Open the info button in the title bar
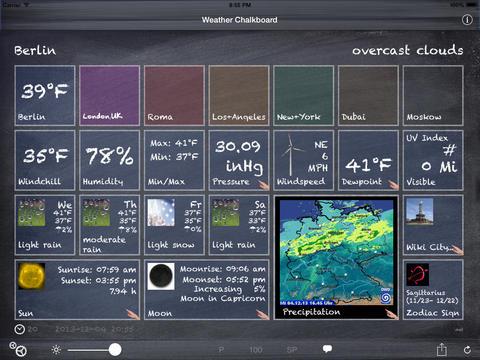Screen dimensions: 480x360 tap(467, 20)
